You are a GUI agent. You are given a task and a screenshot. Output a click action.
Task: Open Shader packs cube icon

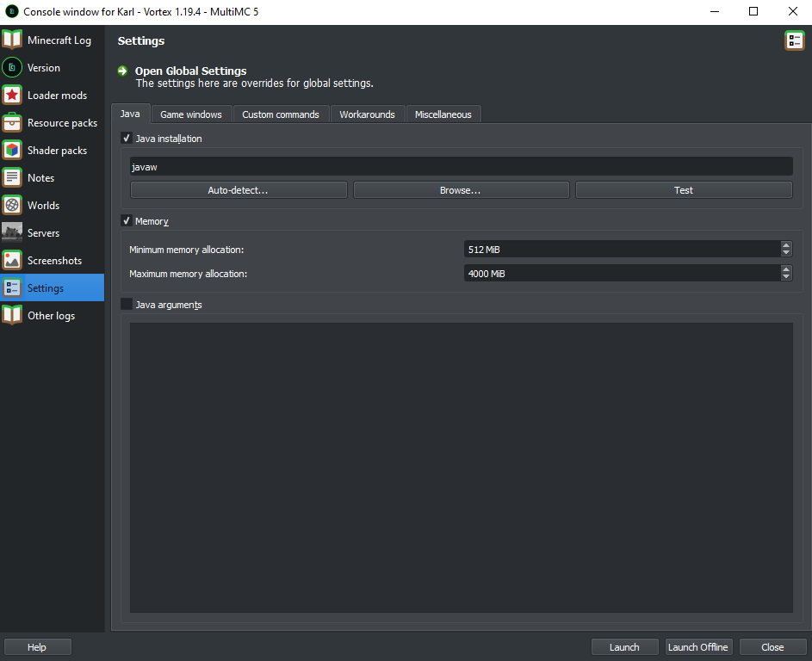click(12, 150)
